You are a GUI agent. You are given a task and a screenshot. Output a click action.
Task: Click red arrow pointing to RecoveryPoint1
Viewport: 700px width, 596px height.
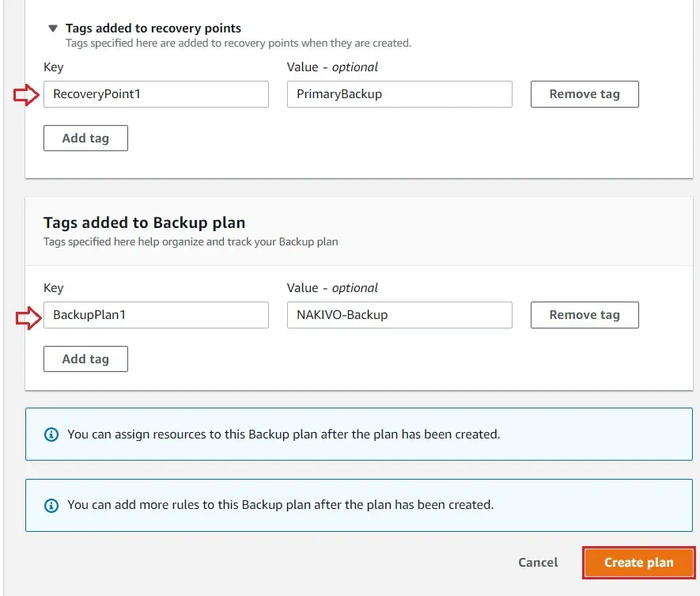point(26,96)
